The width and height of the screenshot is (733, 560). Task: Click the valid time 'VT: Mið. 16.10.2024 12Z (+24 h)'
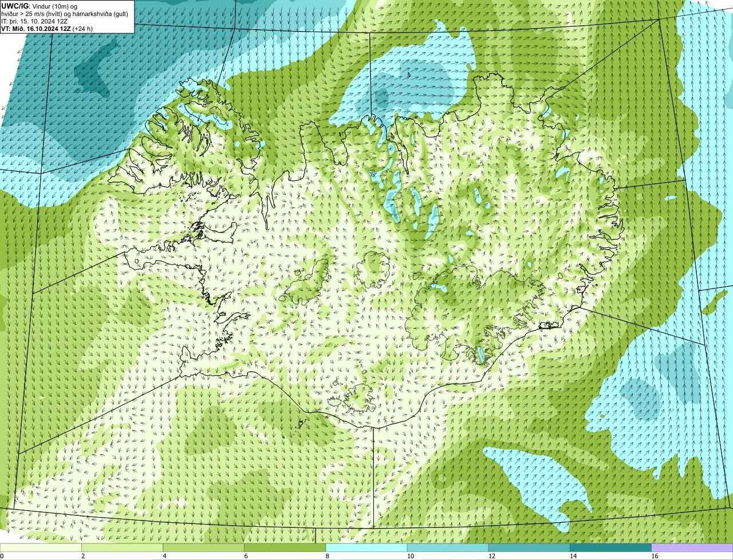point(47,29)
